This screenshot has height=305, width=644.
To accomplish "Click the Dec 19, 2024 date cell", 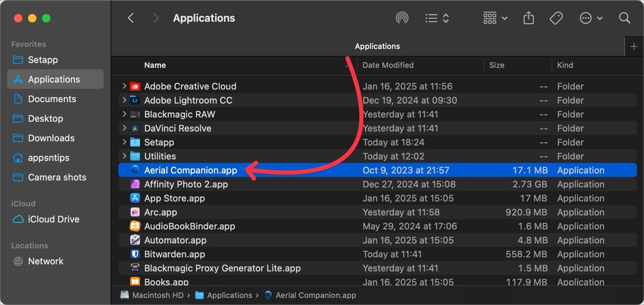I will (x=410, y=101).
